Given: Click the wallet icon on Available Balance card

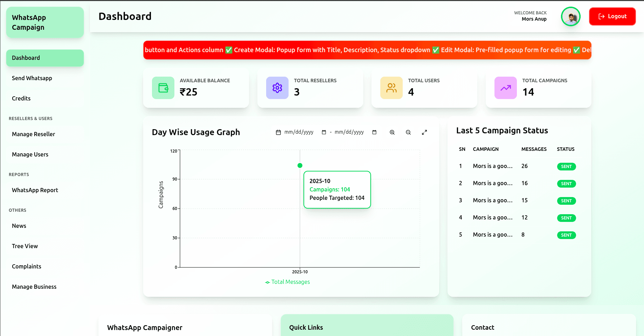Looking at the screenshot, I should [x=162, y=88].
